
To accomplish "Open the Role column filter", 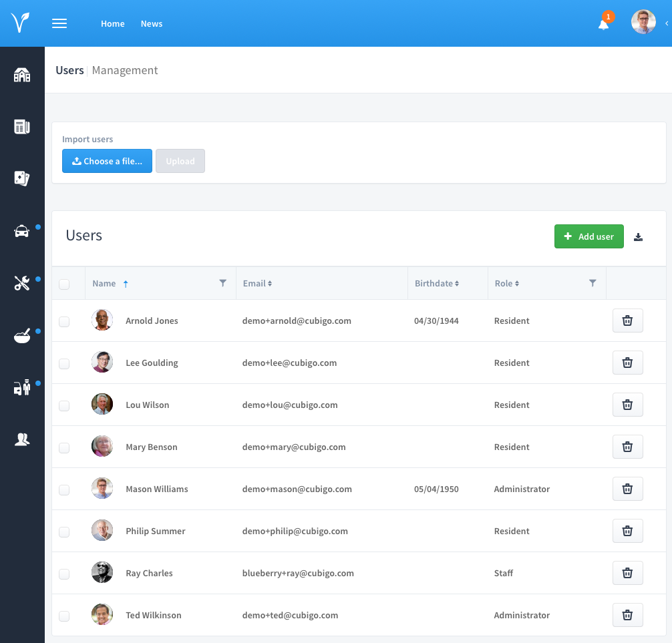I will tap(593, 283).
